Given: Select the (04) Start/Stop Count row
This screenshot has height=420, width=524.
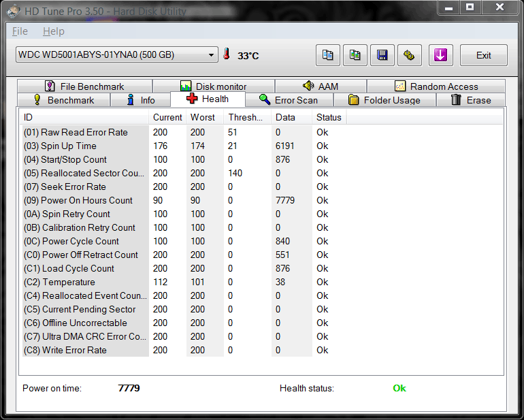Looking at the screenshot, I should tap(184, 159).
